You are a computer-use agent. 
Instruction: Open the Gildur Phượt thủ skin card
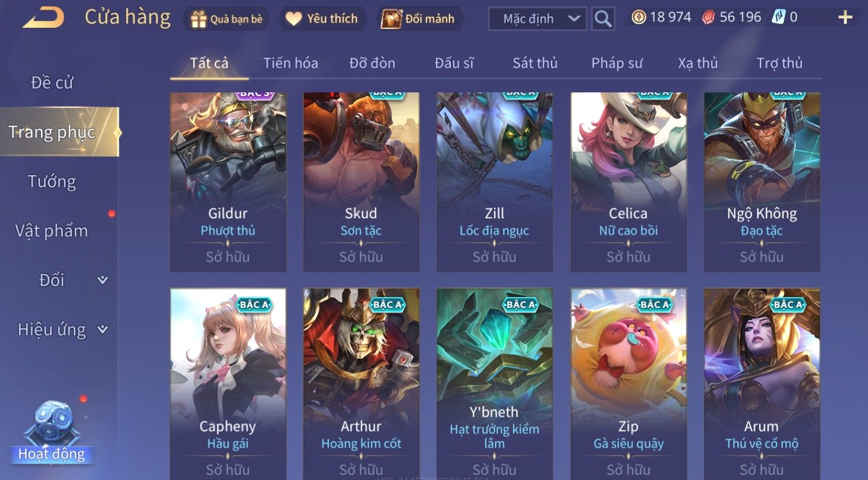coord(228,182)
